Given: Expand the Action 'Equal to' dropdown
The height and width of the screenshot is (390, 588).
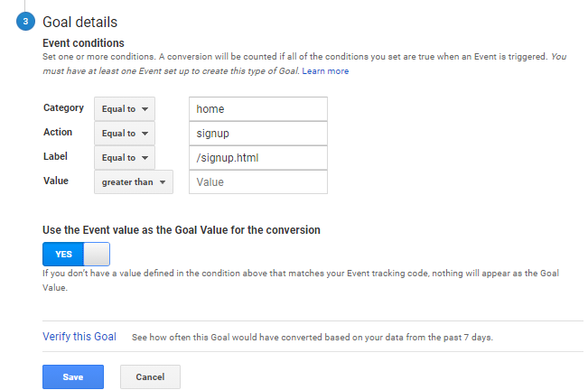Looking at the screenshot, I should pyautogui.click(x=124, y=134).
